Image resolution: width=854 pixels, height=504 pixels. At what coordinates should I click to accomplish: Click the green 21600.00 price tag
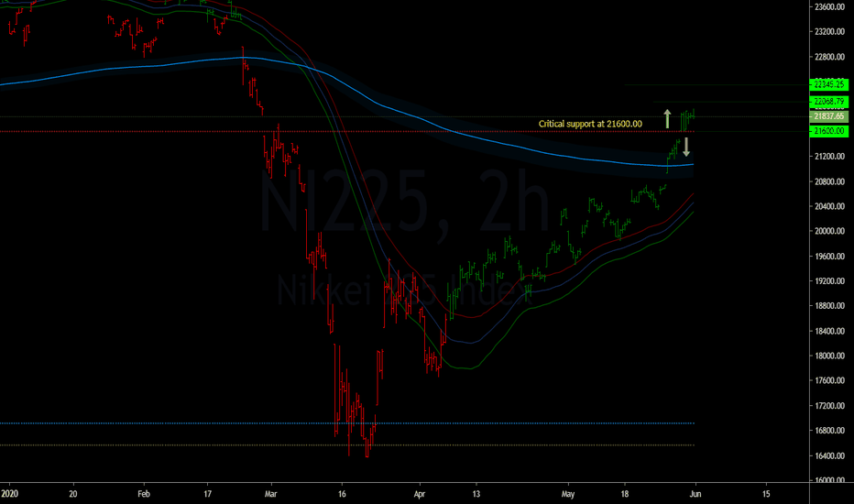point(828,131)
